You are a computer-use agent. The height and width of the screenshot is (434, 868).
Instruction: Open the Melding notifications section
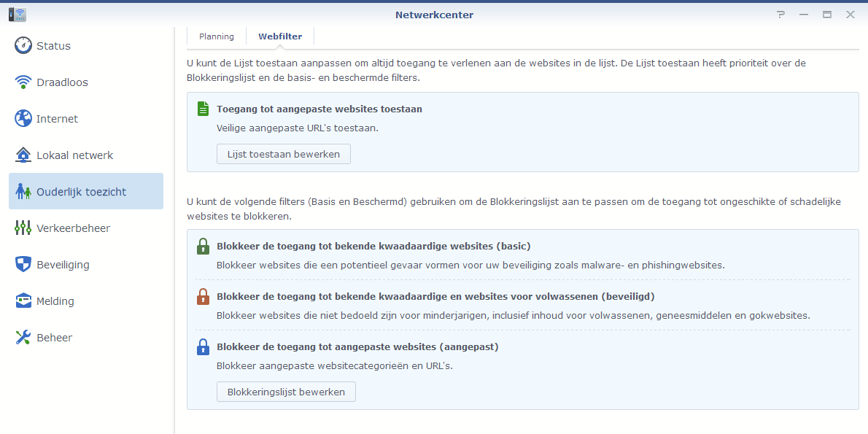tap(23, 301)
